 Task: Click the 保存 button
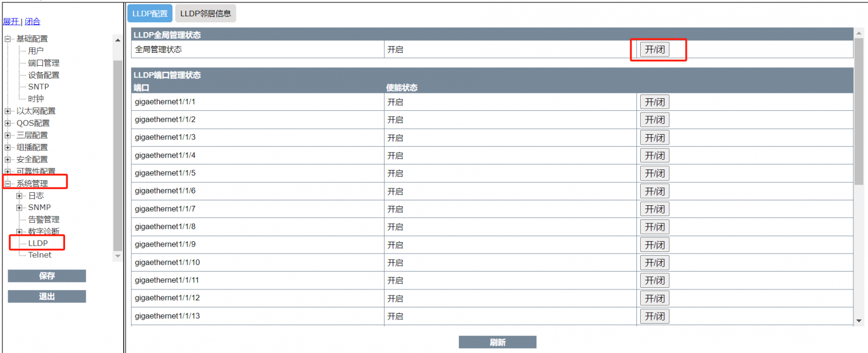coord(47,276)
